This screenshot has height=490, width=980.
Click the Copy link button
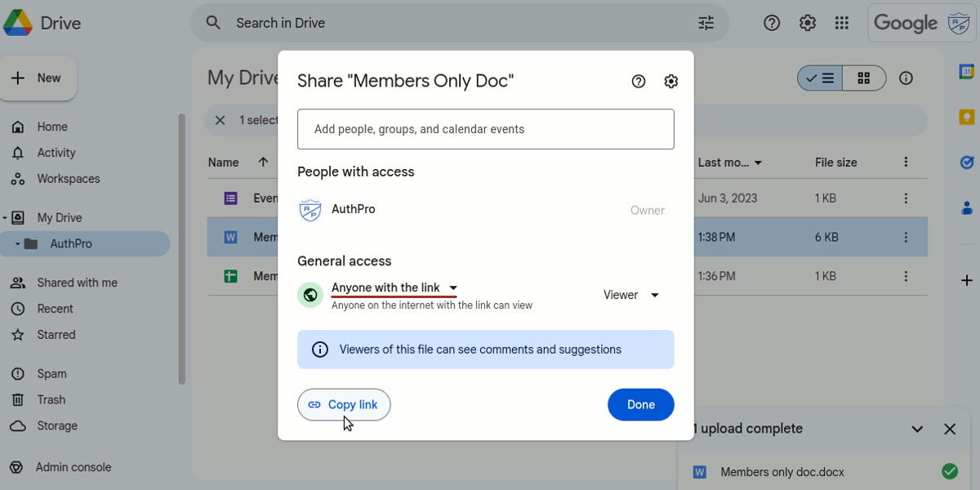(x=344, y=404)
